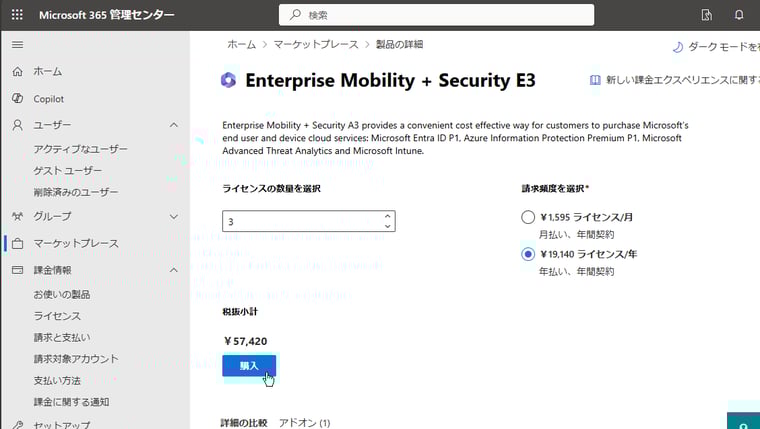Select ¥1,595 monthly billing option

click(x=528, y=217)
